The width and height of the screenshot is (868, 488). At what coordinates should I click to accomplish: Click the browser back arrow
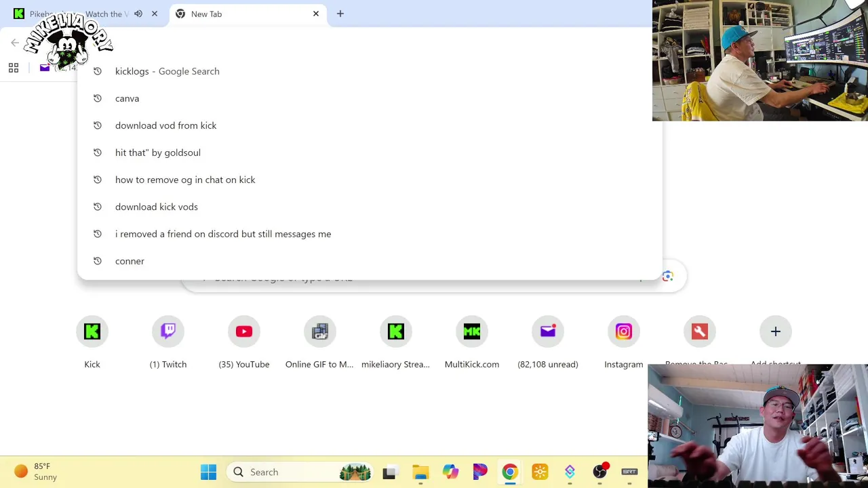point(15,43)
